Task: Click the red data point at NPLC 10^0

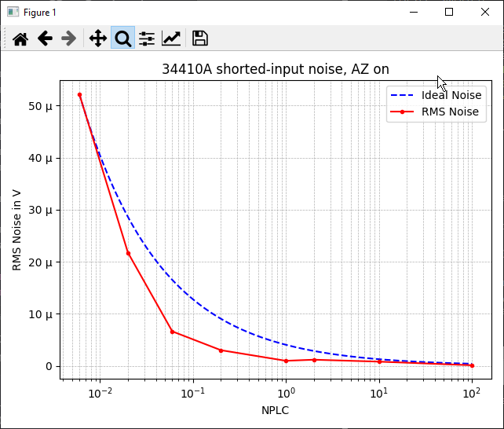Action: (286, 361)
